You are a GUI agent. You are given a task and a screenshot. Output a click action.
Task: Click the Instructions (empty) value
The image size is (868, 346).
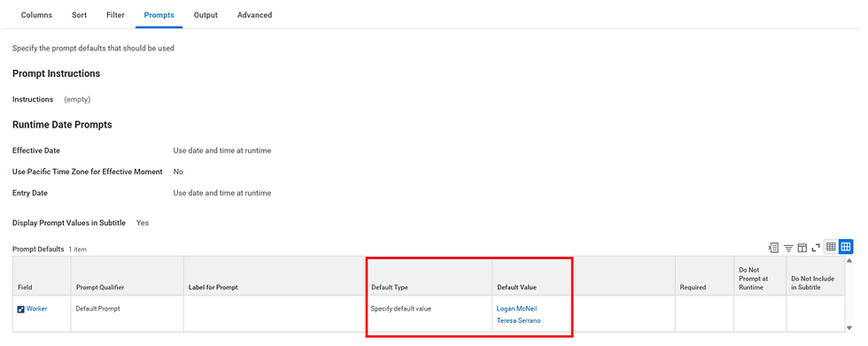77,99
